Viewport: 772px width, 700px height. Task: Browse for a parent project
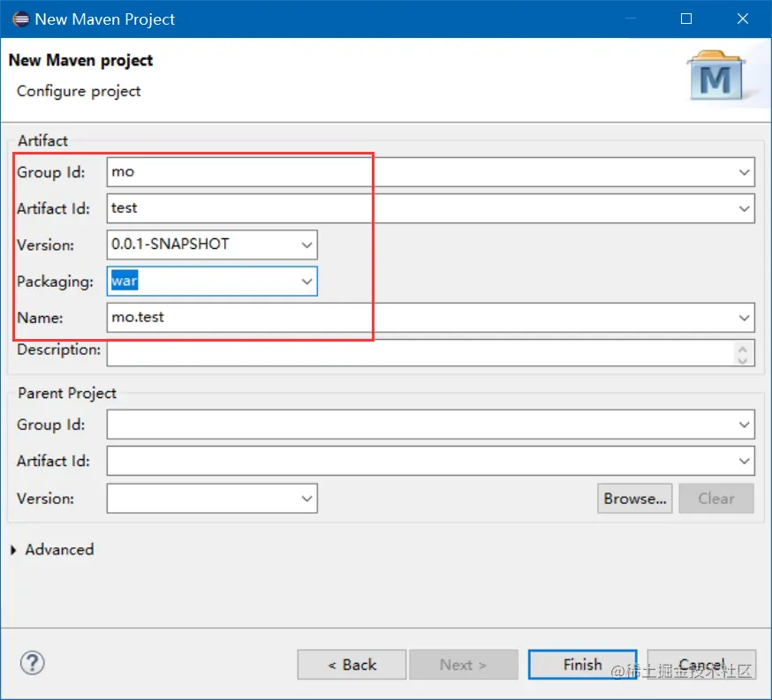pos(634,499)
